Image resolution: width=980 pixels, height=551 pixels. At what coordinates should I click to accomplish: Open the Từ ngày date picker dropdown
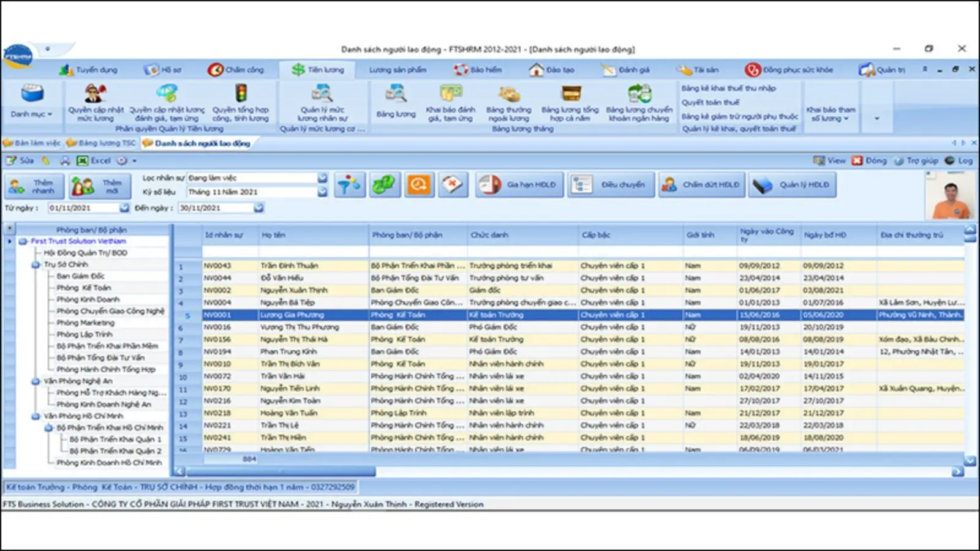click(124, 208)
